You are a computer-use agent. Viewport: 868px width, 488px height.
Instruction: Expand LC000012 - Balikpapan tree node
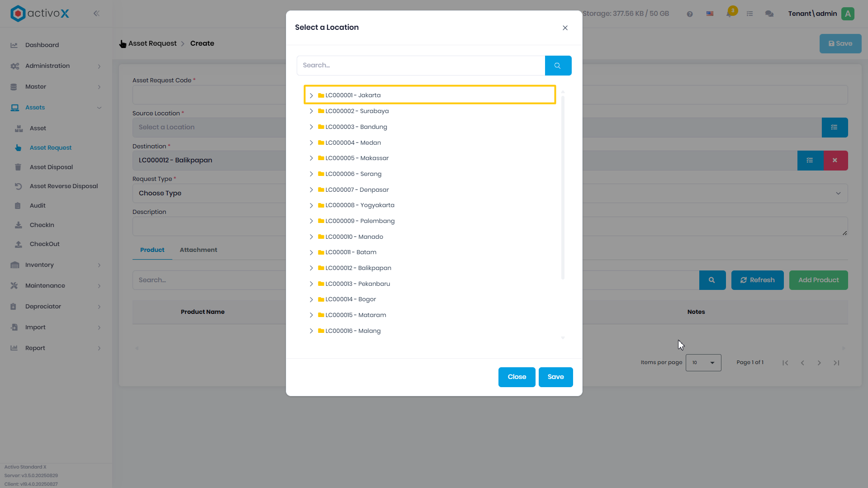tap(311, 268)
